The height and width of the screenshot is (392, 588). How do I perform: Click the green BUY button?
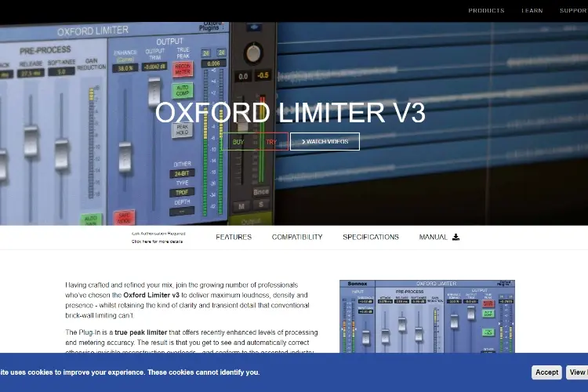[238, 142]
